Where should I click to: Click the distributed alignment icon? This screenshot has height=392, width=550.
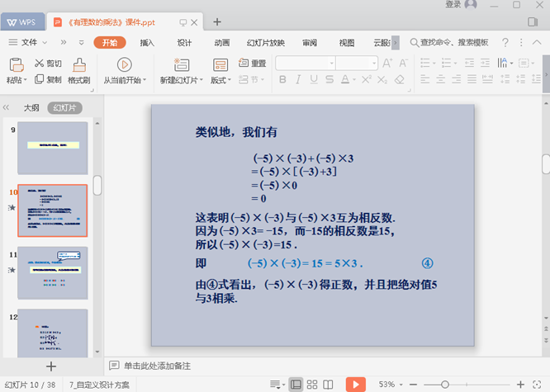point(487,79)
